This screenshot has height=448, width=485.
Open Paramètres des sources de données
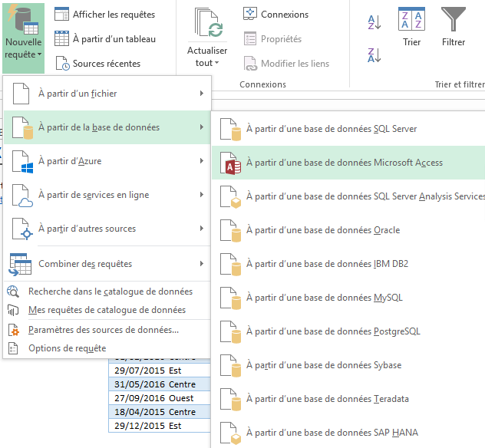pos(107,330)
